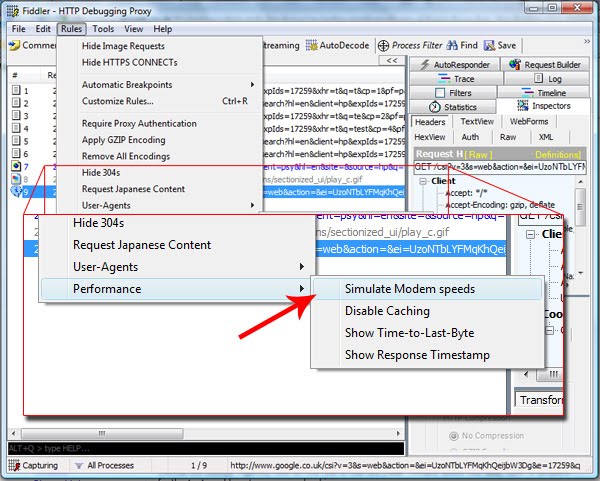Open the Statistics clock tab
Screen dimensions: 600x481
453,107
